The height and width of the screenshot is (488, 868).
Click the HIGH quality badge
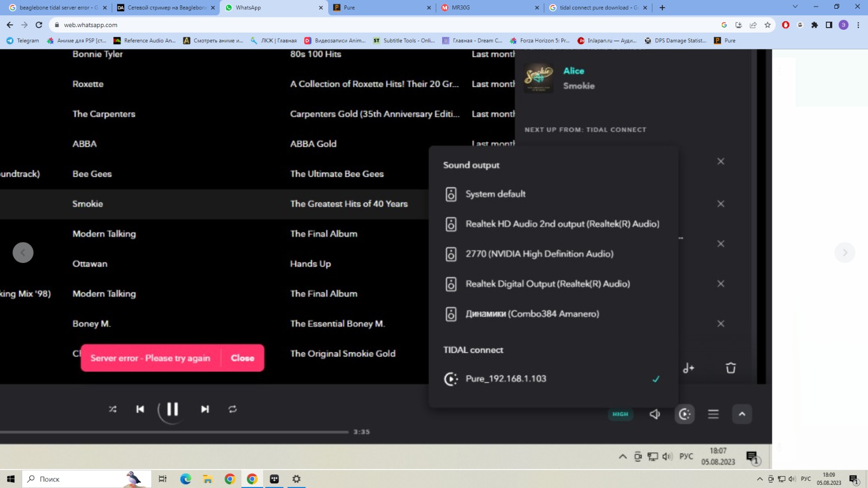click(x=620, y=414)
